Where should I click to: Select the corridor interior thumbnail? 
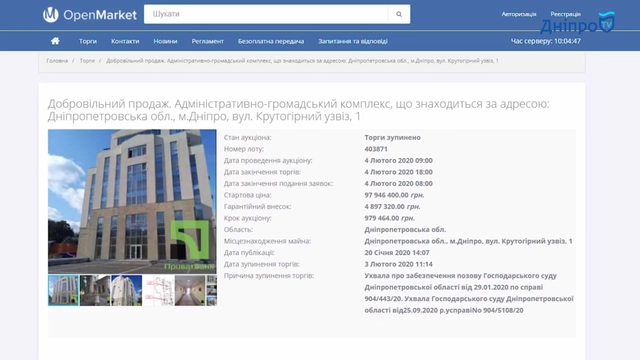(190, 290)
